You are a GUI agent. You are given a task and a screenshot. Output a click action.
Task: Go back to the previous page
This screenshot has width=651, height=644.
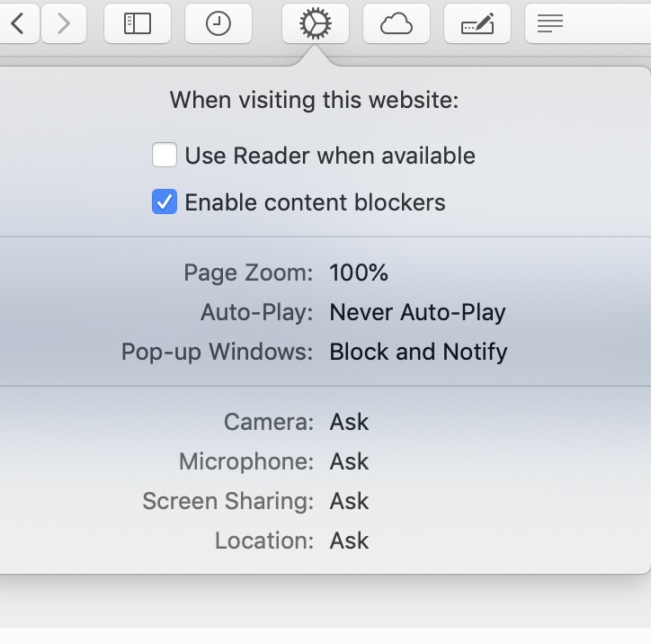(x=18, y=23)
